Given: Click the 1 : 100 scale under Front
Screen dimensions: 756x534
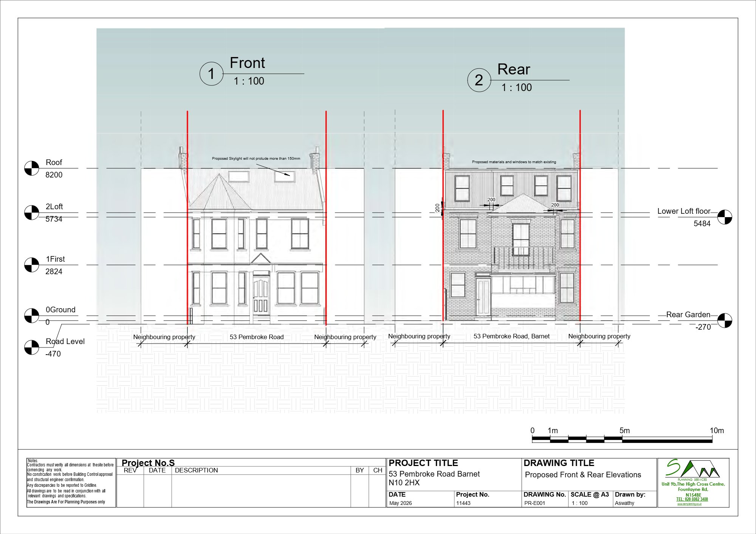Looking at the screenshot, I should point(249,81).
